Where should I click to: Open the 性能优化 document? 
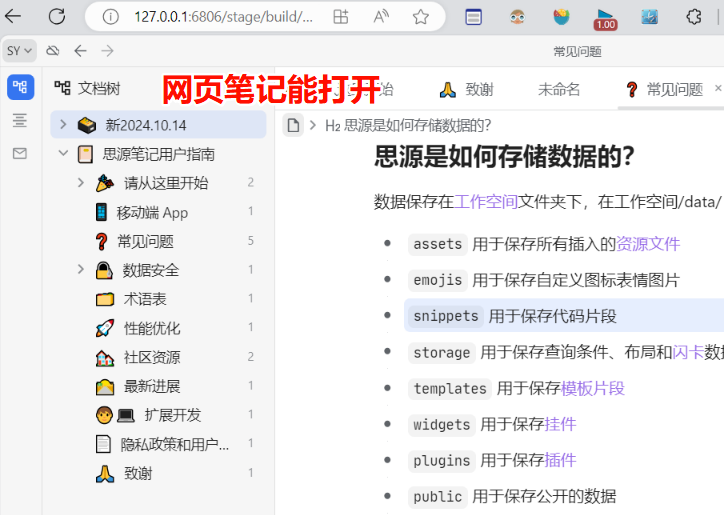pos(152,328)
